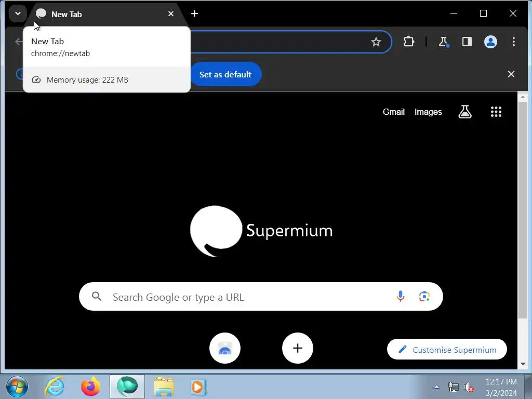Image resolution: width=532 pixels, height=399 pixels.
Task: Close the New Tab tab
Action: coord(170,14)
